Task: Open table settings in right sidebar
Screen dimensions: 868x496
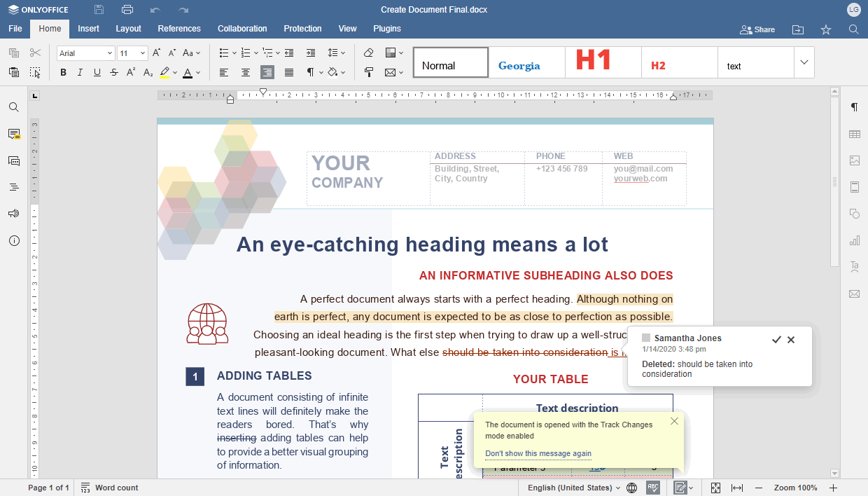Action: coord(854,134)
